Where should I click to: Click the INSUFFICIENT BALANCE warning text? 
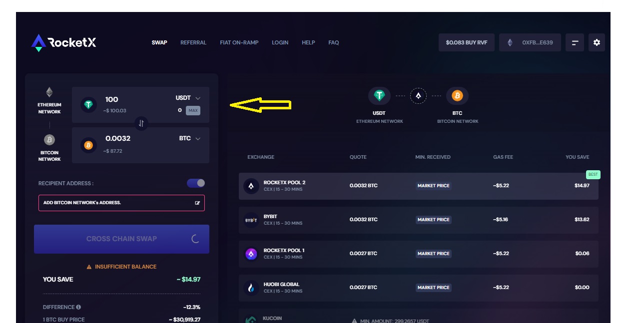126,267
